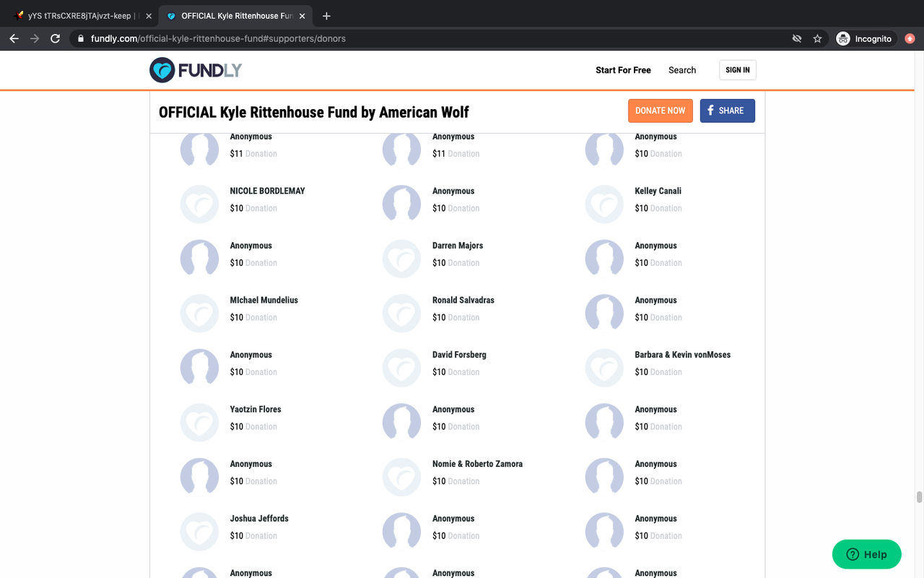This screenshot has width=924, height=578.
Task: Click Michael Mundelius' avatar icon
Action: 199,314
